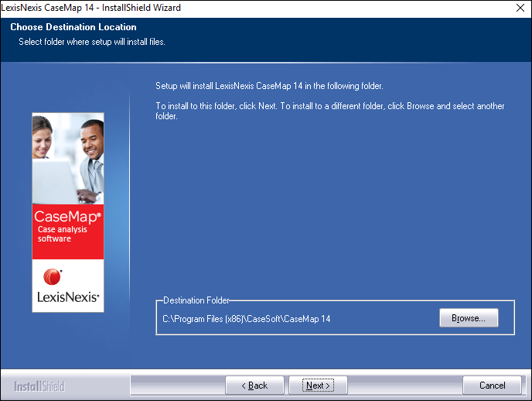
Task: Go back with the Back button
Action: click(x=254, y=385)
